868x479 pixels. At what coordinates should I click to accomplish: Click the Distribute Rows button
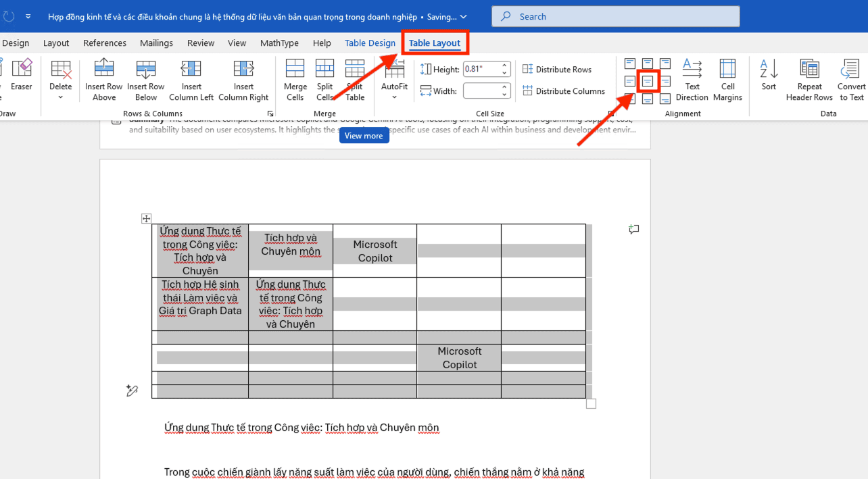558,69
